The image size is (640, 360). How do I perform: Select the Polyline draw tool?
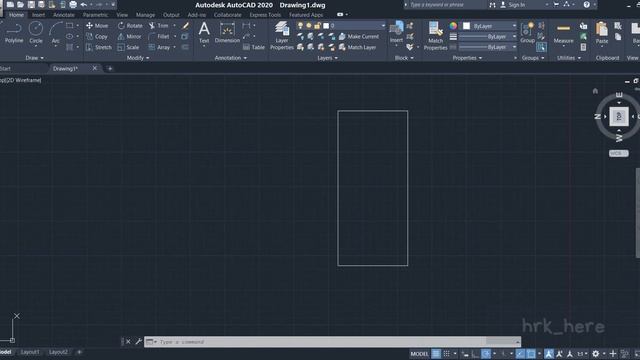(x=14, y=33)
